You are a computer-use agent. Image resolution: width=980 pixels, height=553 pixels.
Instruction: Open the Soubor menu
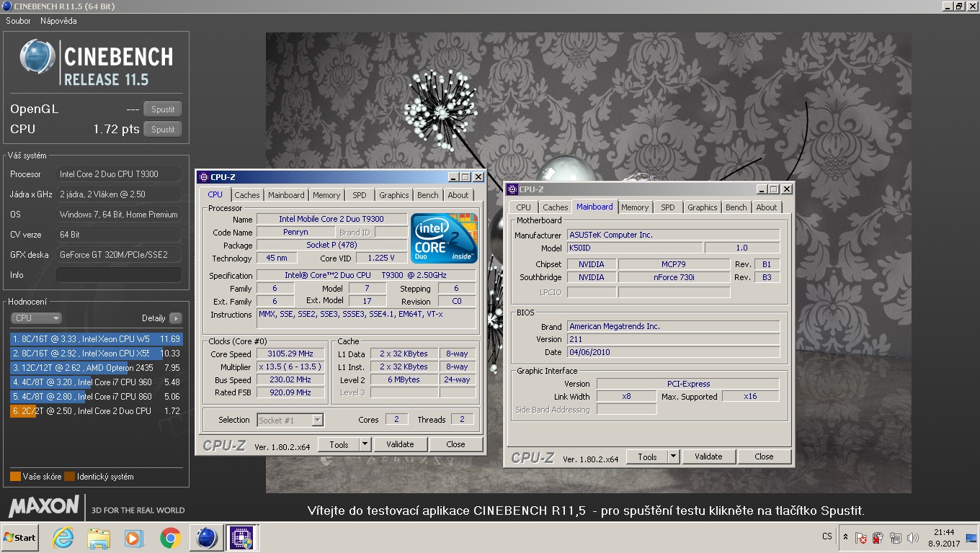(x=18, y=21)
